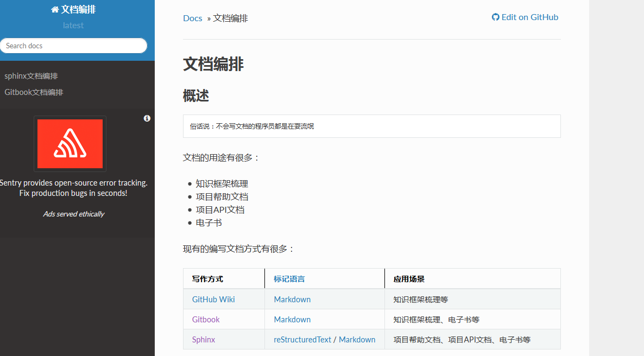The width and height of the screenshot is (644, 356).
Task: Click the 写作方式 column header
Action: click(x=207, y=279)
